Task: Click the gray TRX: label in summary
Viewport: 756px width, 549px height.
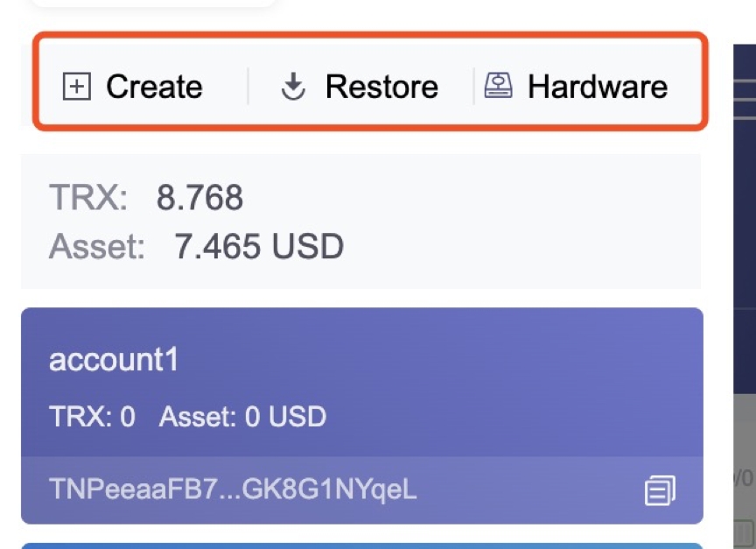Action: coord(88,199)
